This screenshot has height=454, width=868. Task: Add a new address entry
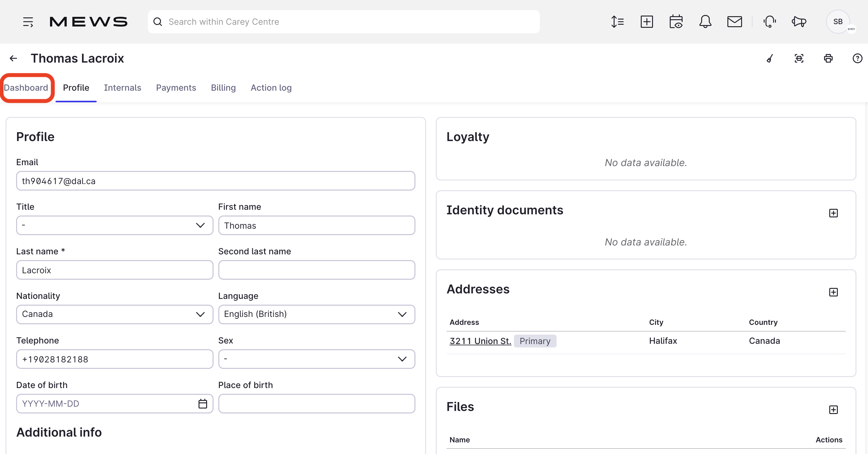click(833, 292)
